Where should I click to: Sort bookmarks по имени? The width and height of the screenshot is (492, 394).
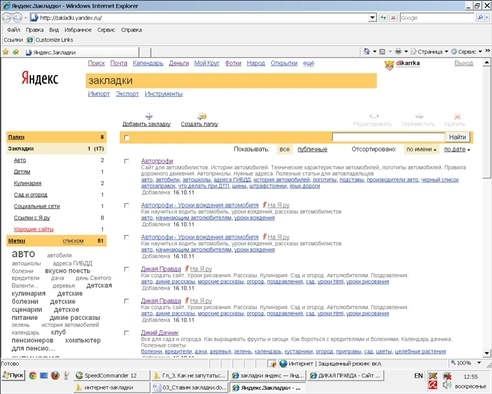point(421,149)
